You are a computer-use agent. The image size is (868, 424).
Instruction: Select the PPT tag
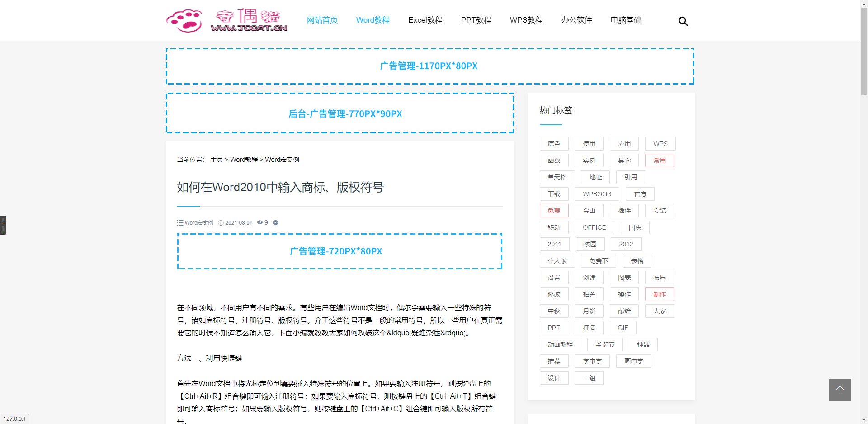(554, 328)
